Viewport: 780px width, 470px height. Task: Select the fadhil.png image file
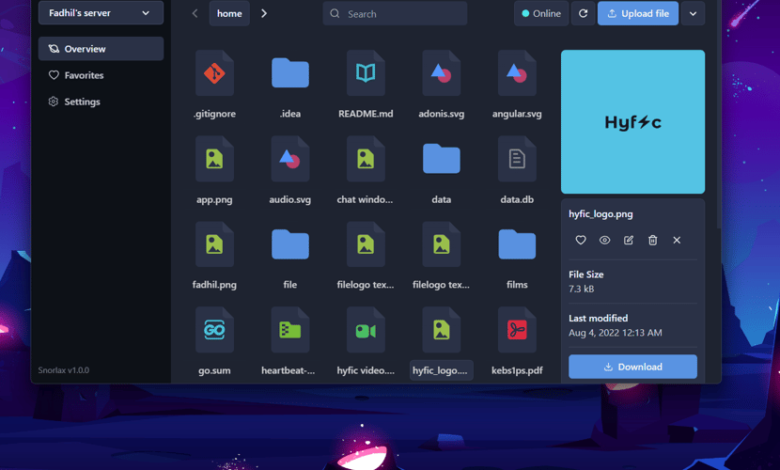(214, 245)
